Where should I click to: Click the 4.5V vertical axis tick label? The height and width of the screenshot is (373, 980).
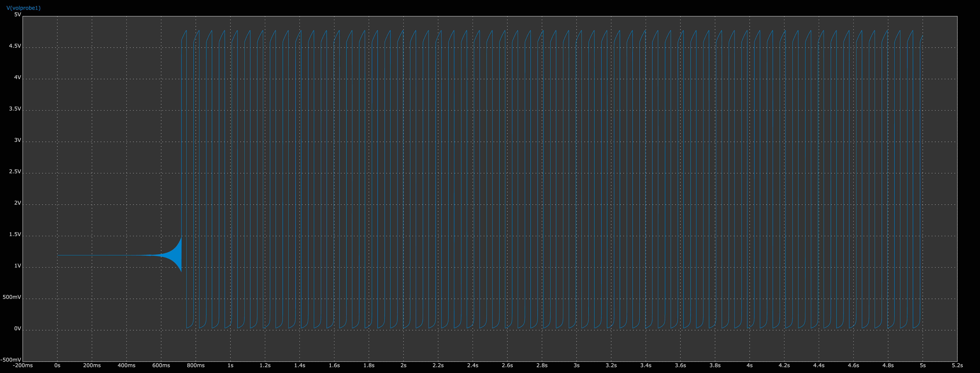point(15,46)
